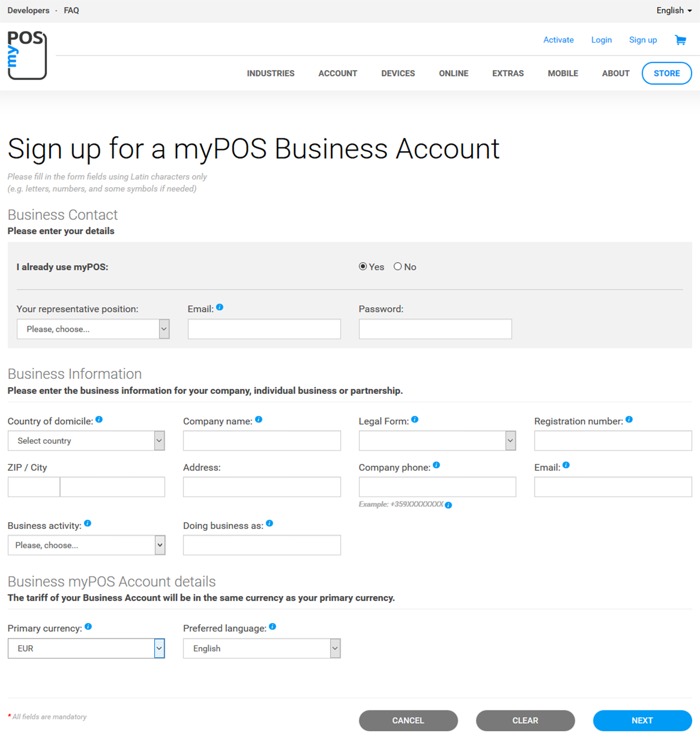This screenshot has width=700, height=739.
Task: Open site language English selector
Action: (x=674, y=11)
